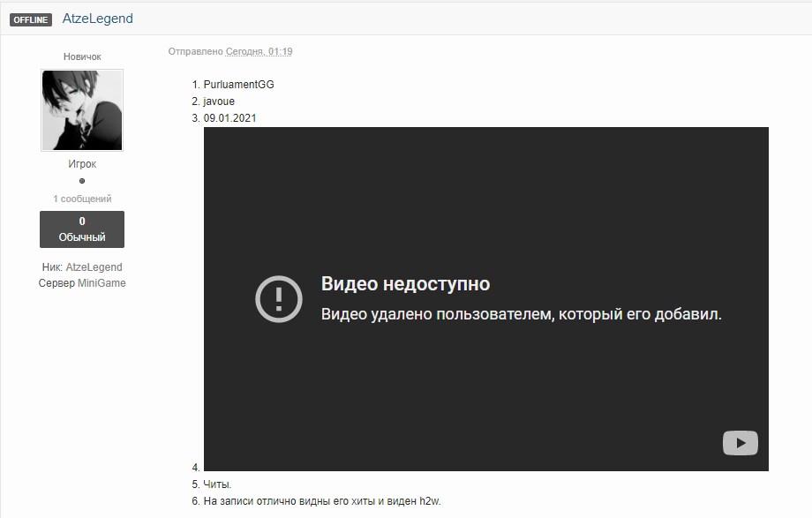The width and height of the screenshot is (812, 518).
Task: Click the user's anime avatar image
Action: click(82, 110)
